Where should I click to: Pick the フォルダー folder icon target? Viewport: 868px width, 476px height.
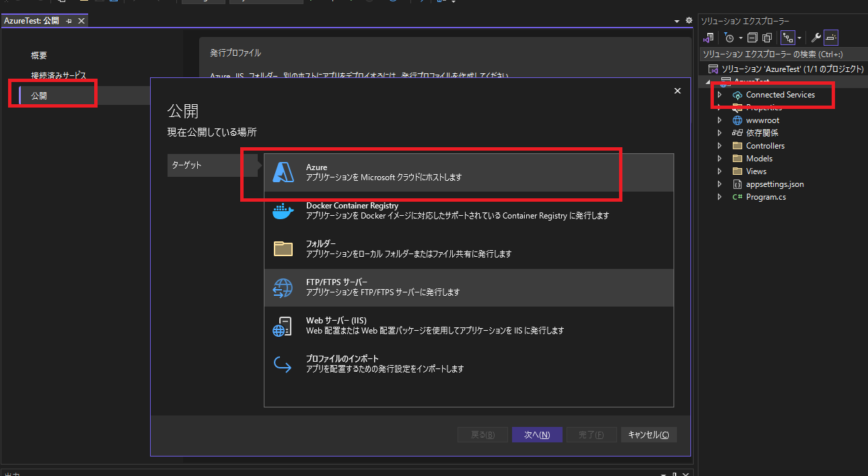coord(283,249)
